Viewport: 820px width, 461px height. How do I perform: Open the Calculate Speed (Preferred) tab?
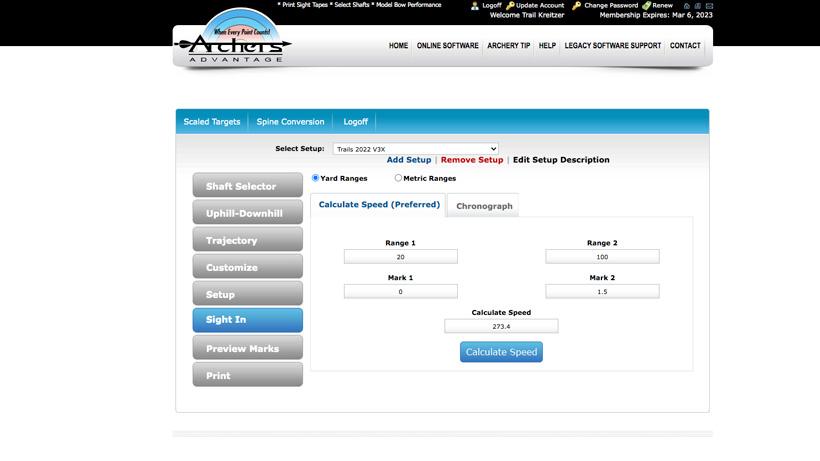(x=379, y=205)
